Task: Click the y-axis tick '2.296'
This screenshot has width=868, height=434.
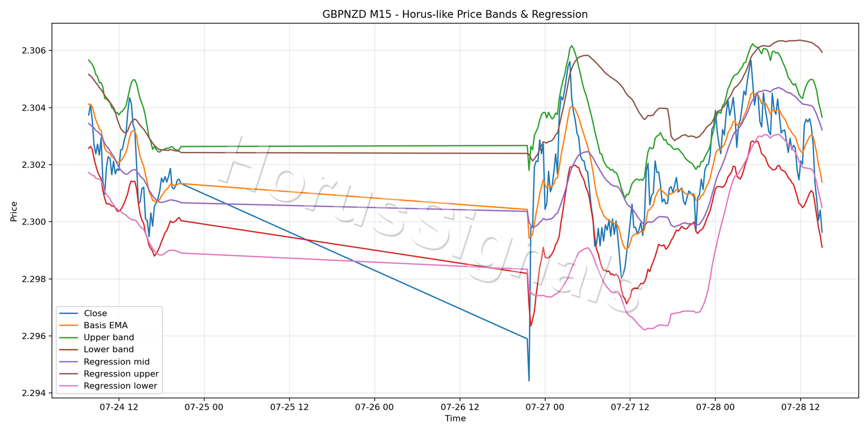Action: click(34, 336)
